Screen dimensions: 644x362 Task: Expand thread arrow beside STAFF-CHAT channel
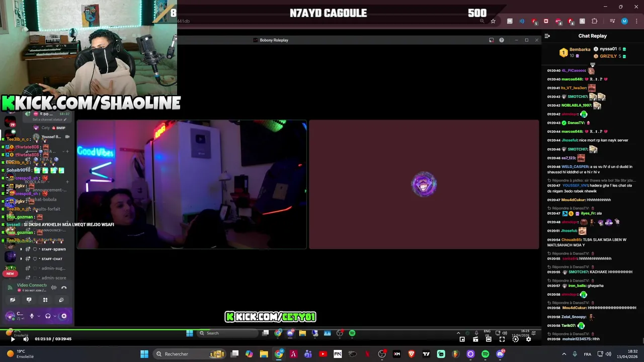tap(21, 259)
